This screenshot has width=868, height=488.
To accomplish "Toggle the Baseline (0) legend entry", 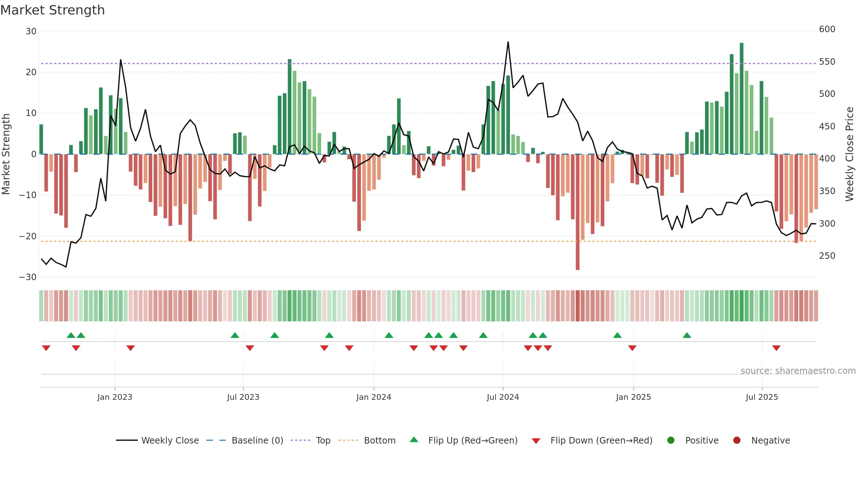I will click(x=245, y=440).
